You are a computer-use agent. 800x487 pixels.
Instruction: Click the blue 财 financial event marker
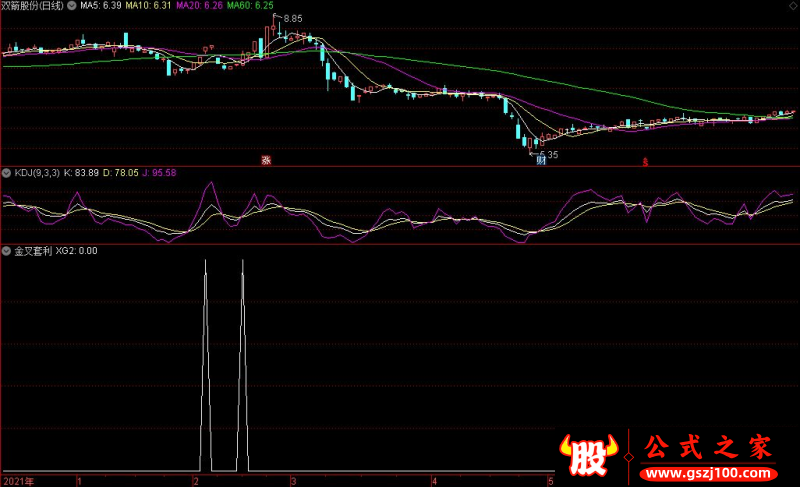pos(540,160)
